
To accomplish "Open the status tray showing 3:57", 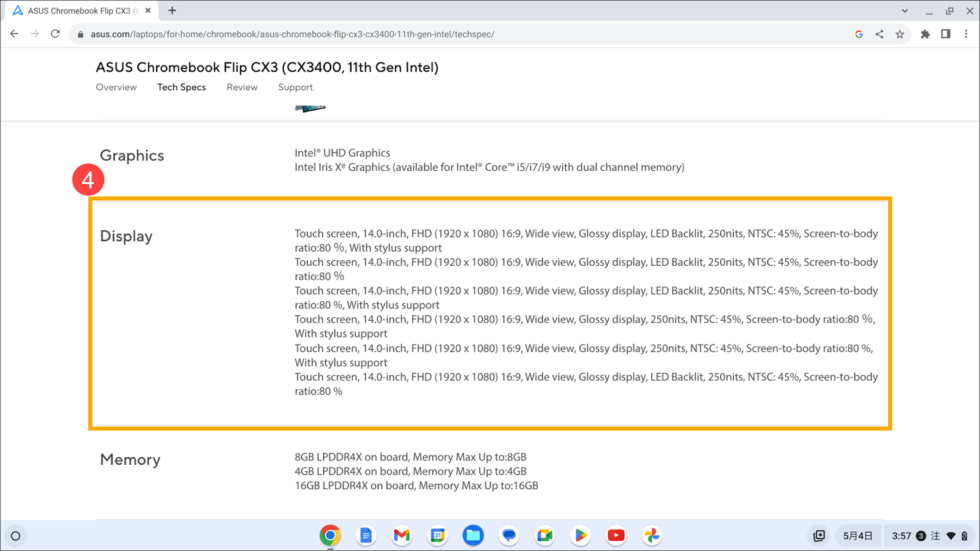I will click(x=929, y=536).
